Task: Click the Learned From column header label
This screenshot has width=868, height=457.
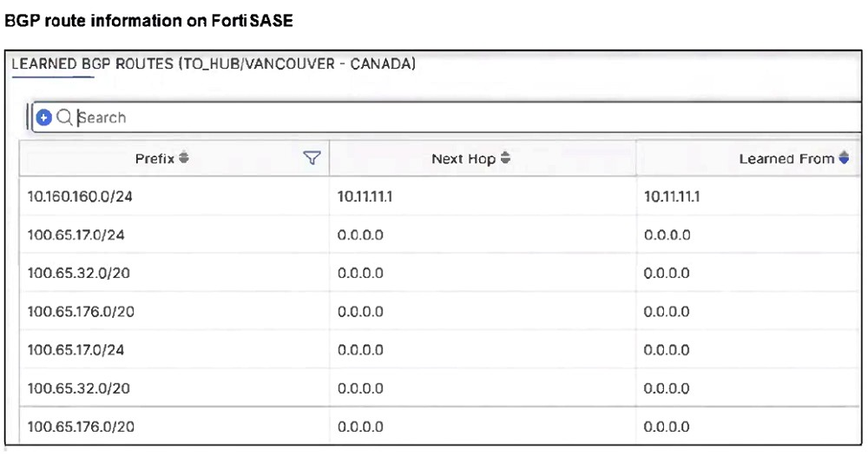Action: 785,159
